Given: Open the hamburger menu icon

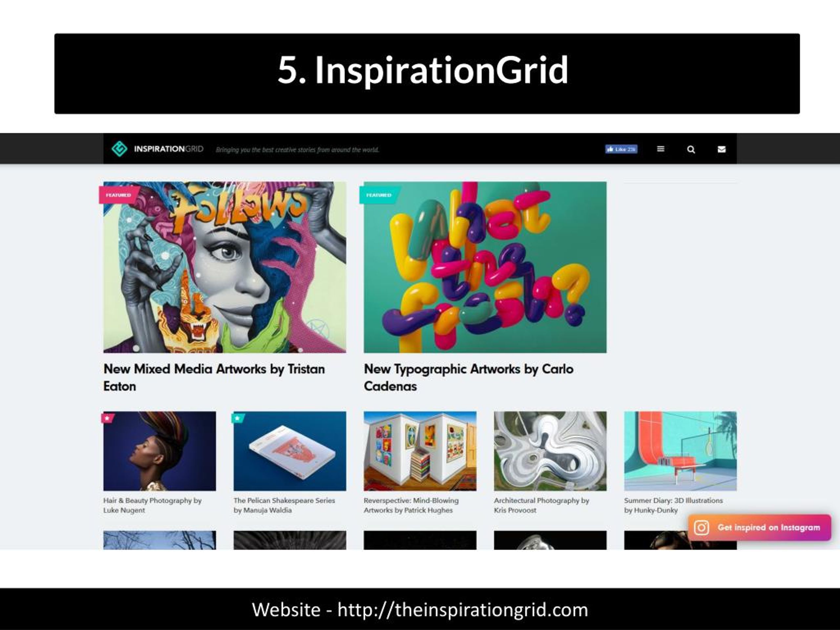Looking at the screenshot, I should click(661, 149).
